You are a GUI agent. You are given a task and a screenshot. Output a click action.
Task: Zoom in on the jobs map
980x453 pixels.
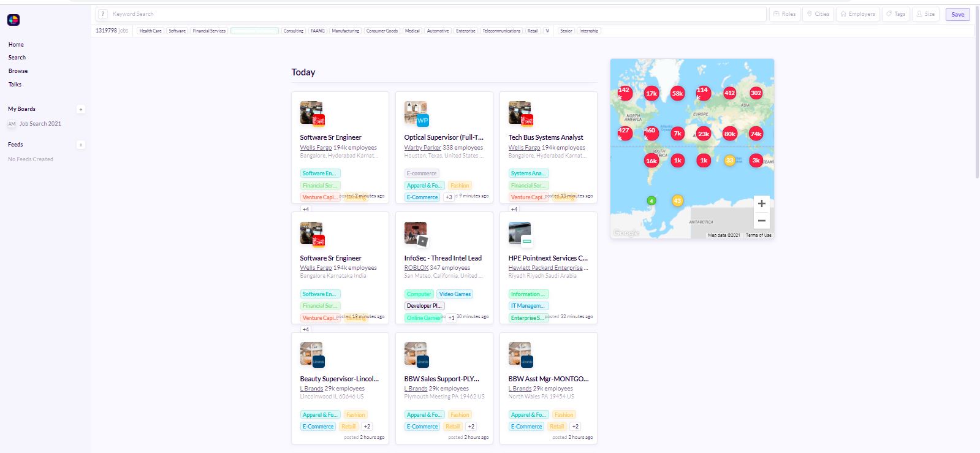pos(761,204)
